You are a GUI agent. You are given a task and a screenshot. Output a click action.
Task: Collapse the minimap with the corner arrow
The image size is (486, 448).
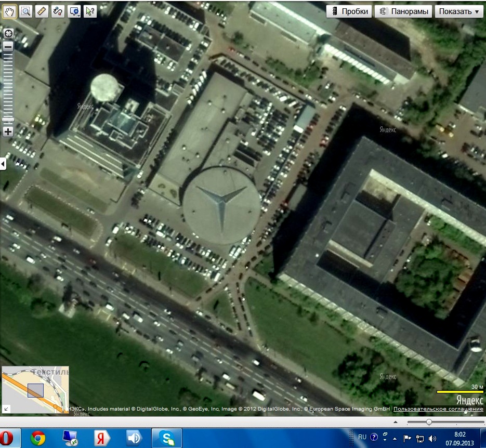pyautogui.click(x=6, y=409)
